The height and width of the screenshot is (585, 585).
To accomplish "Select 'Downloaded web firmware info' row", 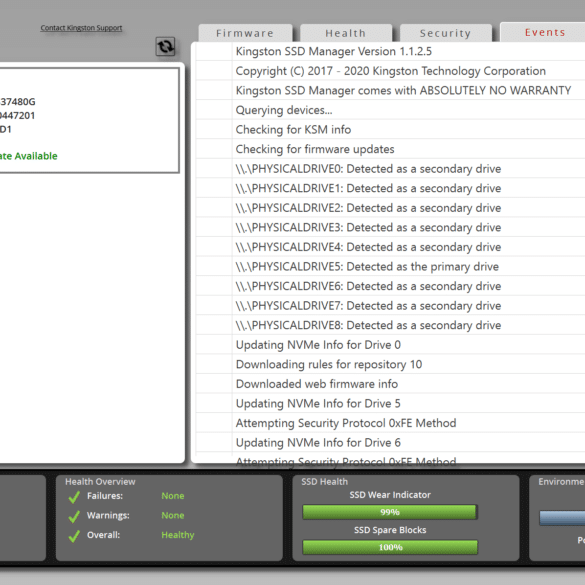I will (x=390, y=384).
